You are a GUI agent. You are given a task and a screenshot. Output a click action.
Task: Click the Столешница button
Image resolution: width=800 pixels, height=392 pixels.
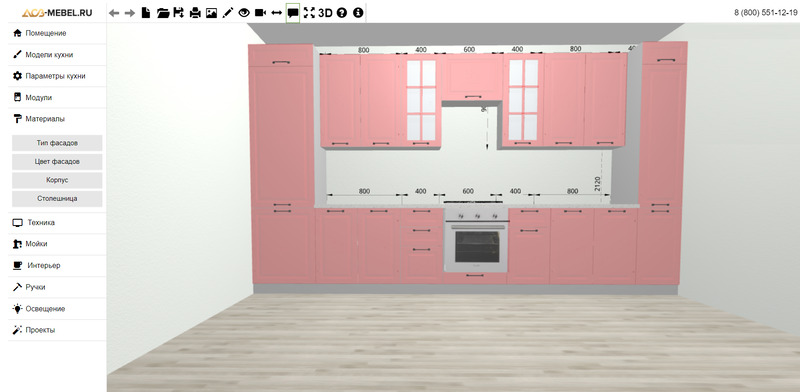pyautogui.click(x=57, y=199)
